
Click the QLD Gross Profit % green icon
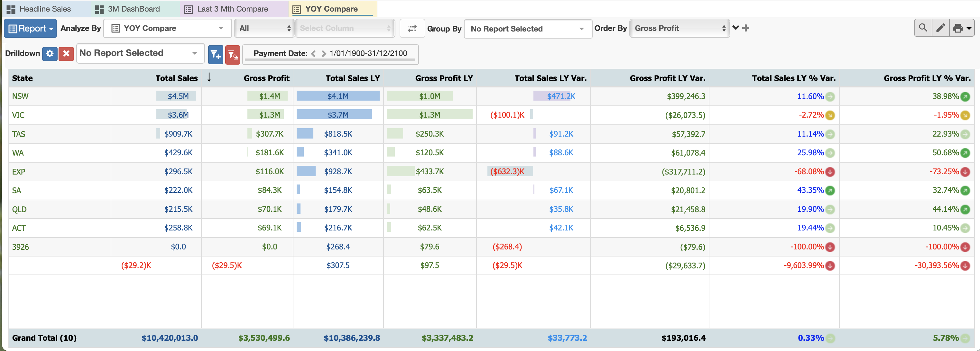965,209
